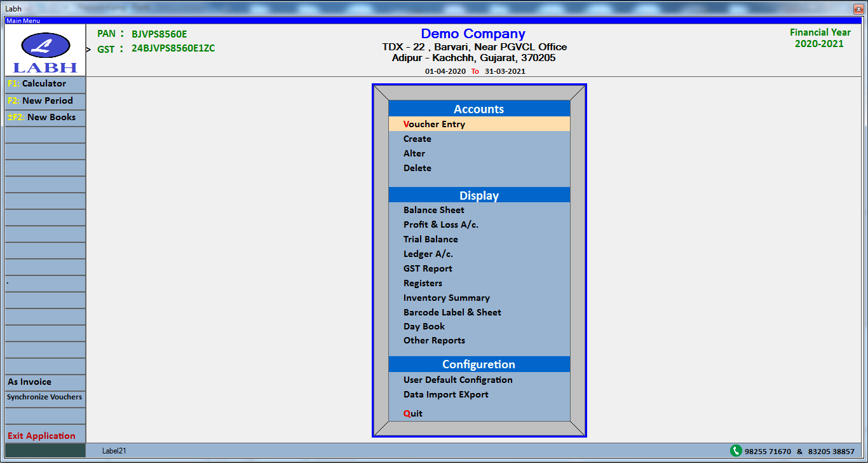Click phone number 83205 38857
Screen dimensions: 868x463
point(831,452)
